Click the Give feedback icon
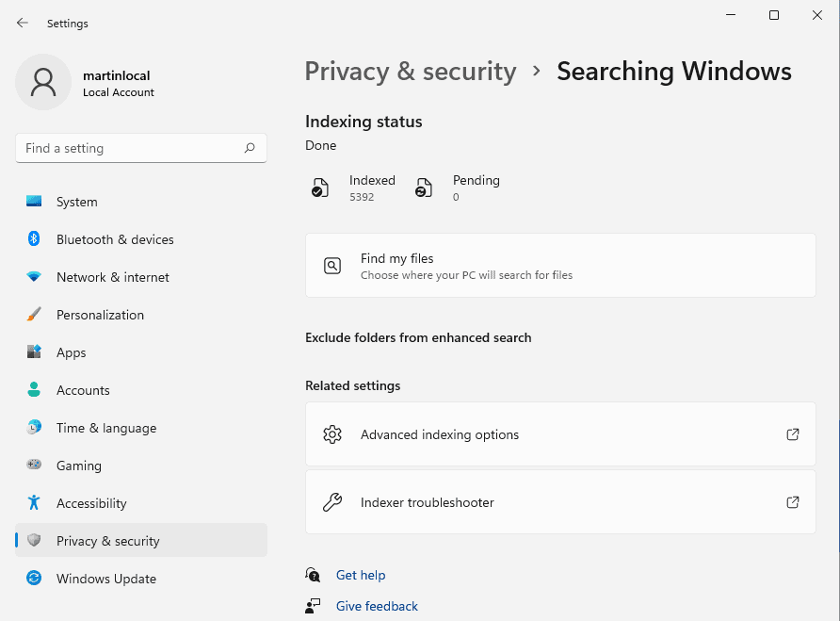Image resolution: width=840 pixels, height=621 pixels. coord(312,606)
